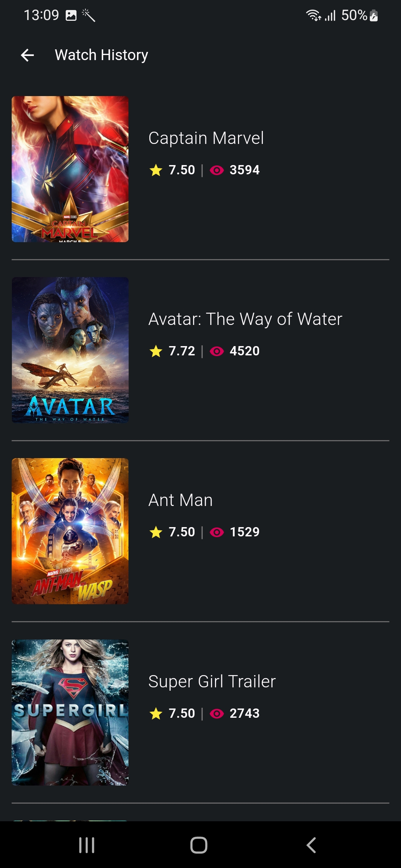The height and width of the screenshot is (868, 401).
Task: Select the Ant-Man and the Wasp poster
Action: point(70,531)
